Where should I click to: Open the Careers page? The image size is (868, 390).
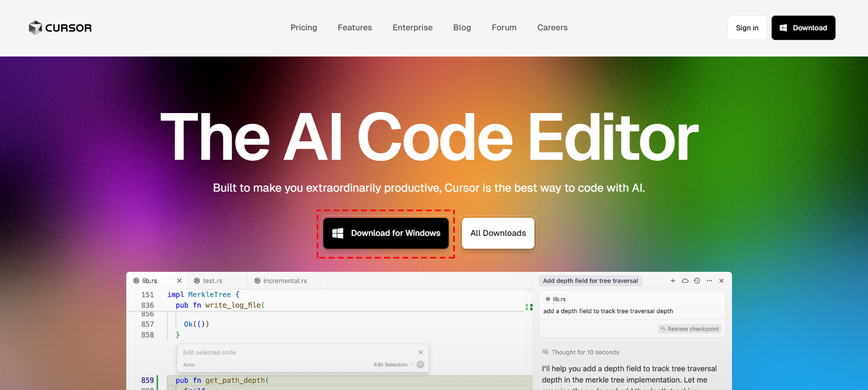click(552, 28)
